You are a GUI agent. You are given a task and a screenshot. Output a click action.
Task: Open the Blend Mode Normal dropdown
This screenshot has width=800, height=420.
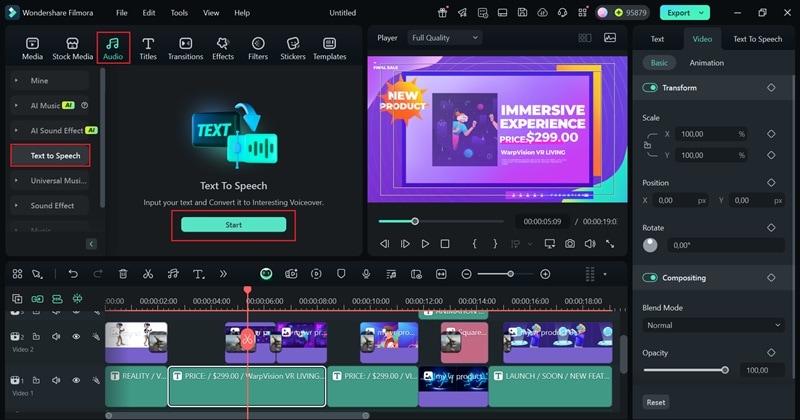click(713, 325)
